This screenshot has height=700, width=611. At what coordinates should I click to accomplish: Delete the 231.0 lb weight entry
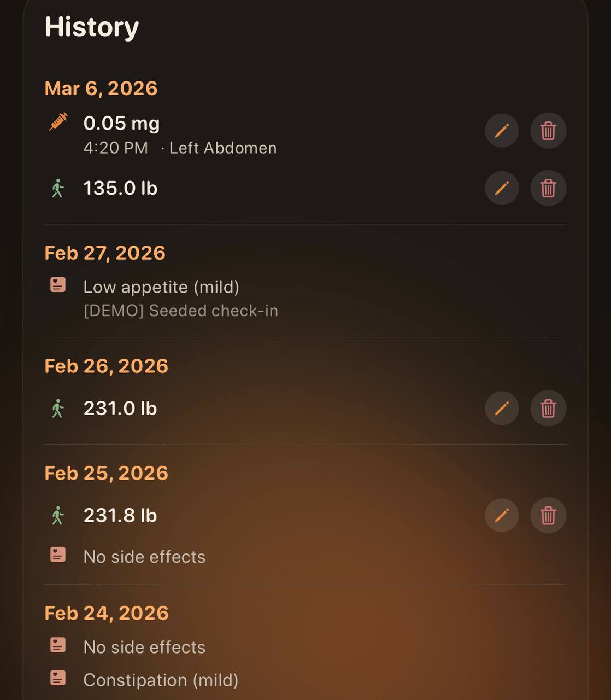point(548,408)
